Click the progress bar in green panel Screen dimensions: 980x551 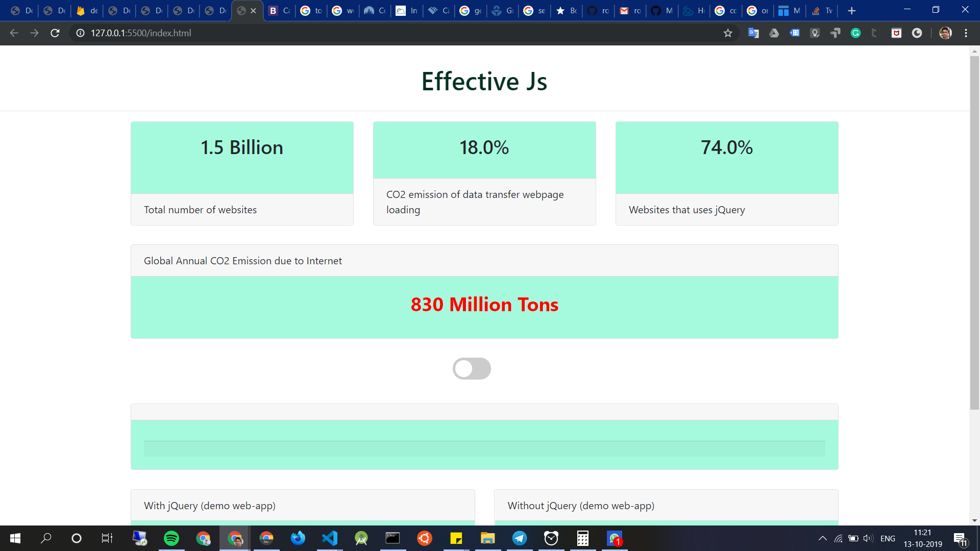[484, 448]
